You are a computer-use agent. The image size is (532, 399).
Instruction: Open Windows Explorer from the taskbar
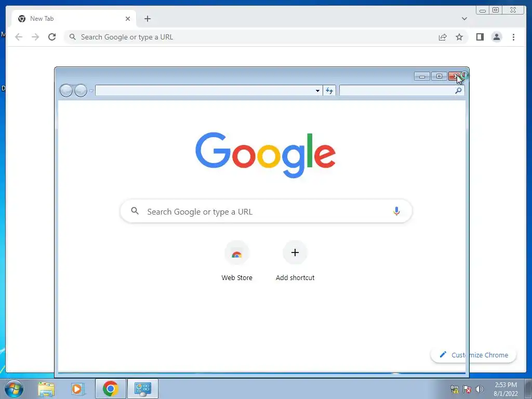[x=46, y=389]
